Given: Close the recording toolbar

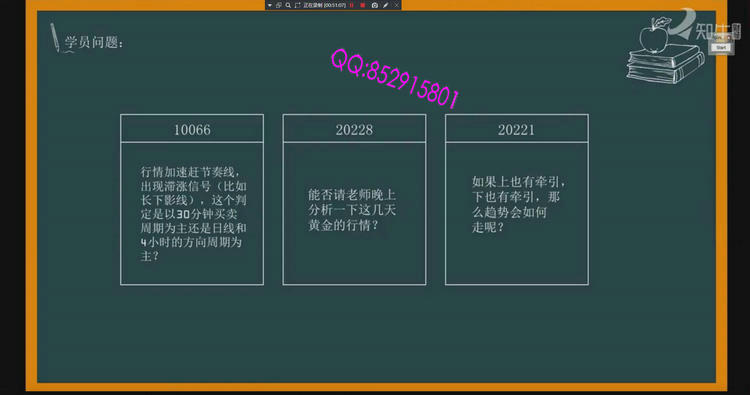Looking at the screenshot, I should pyautogui.click(x=397, y=5).
